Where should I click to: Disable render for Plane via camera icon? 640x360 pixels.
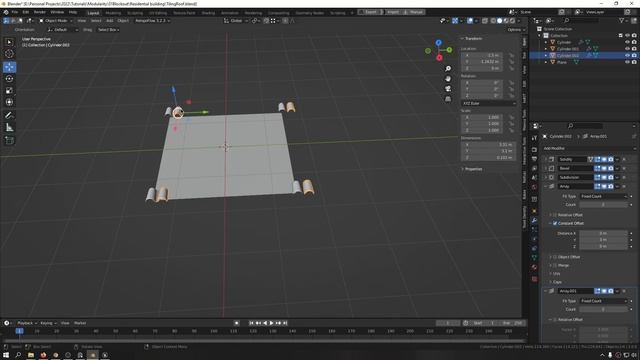point(634,62)
